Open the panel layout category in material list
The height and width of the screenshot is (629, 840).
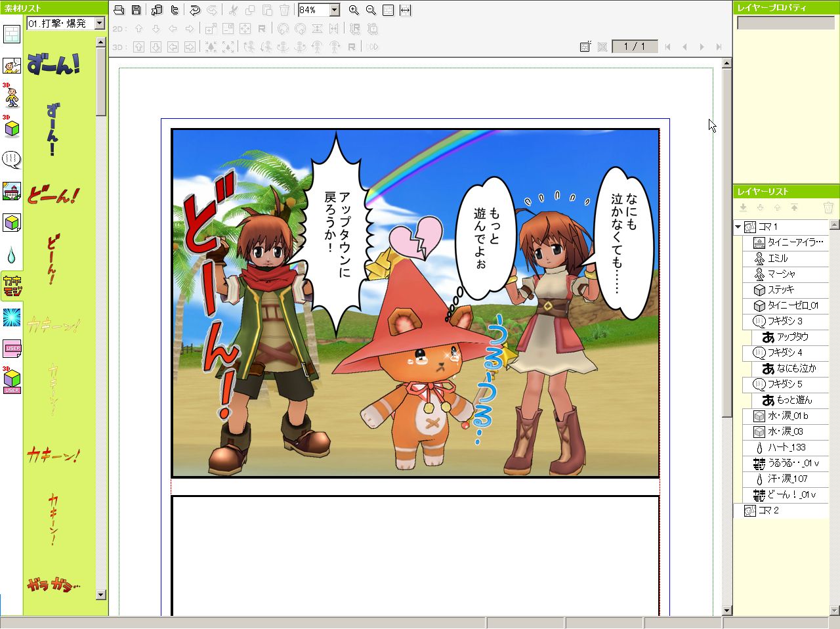[12, 34]
